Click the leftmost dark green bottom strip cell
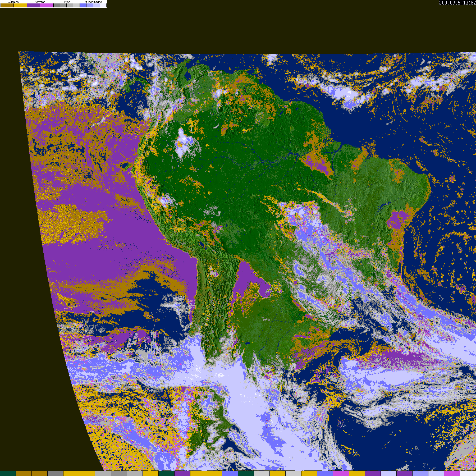 click(x=8, y=473)
